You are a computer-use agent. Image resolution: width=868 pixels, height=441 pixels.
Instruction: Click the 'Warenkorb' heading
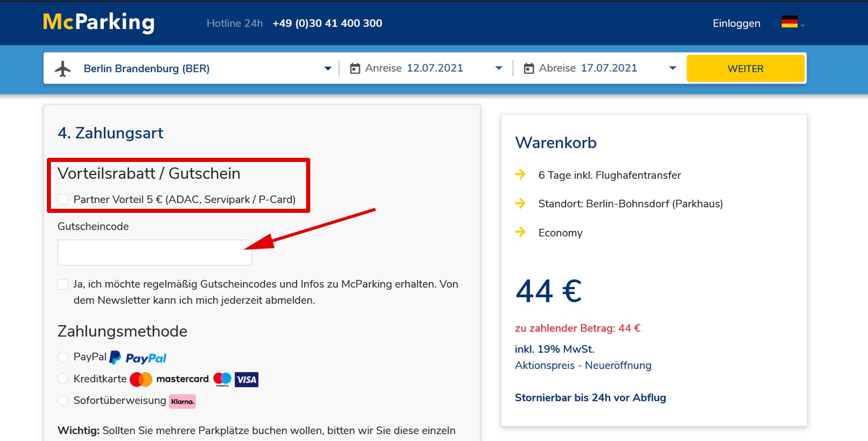point(556,143)
